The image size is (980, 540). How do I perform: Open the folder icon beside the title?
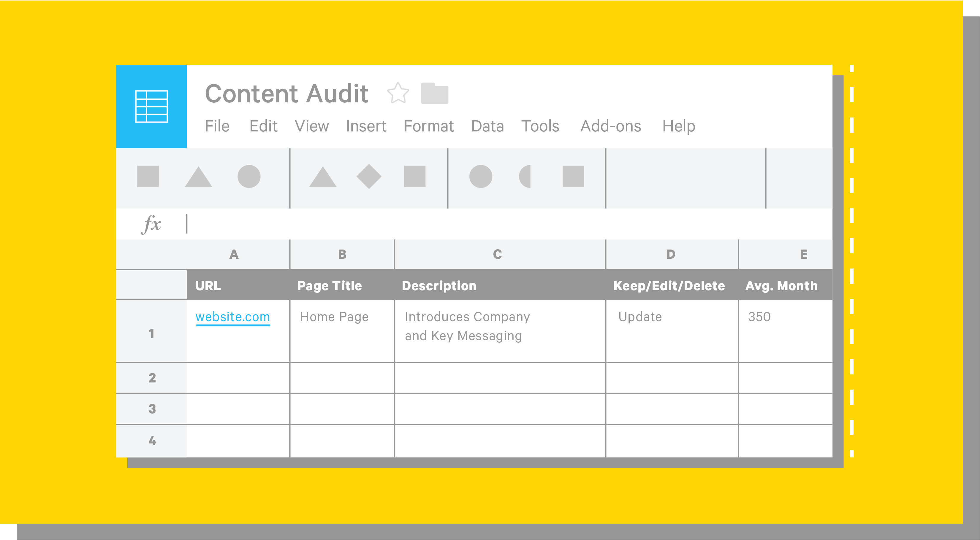(434, 93)
